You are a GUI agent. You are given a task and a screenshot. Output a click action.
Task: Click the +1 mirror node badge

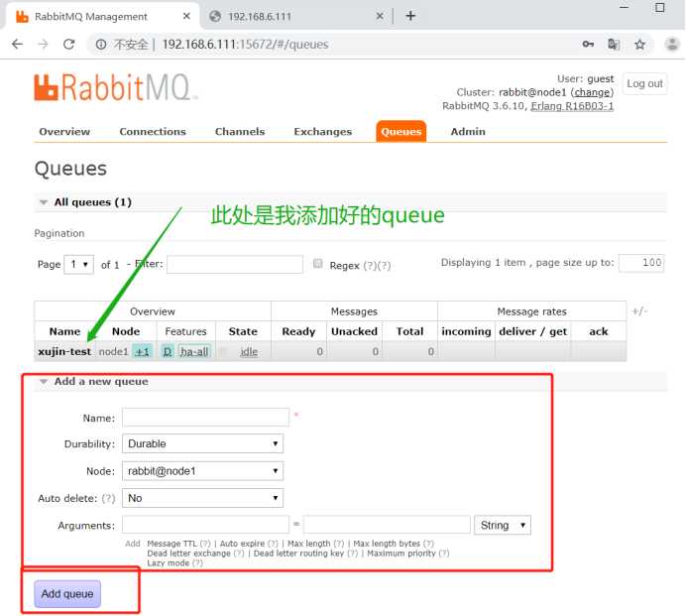pyautogui.click(x=142, y=351)
